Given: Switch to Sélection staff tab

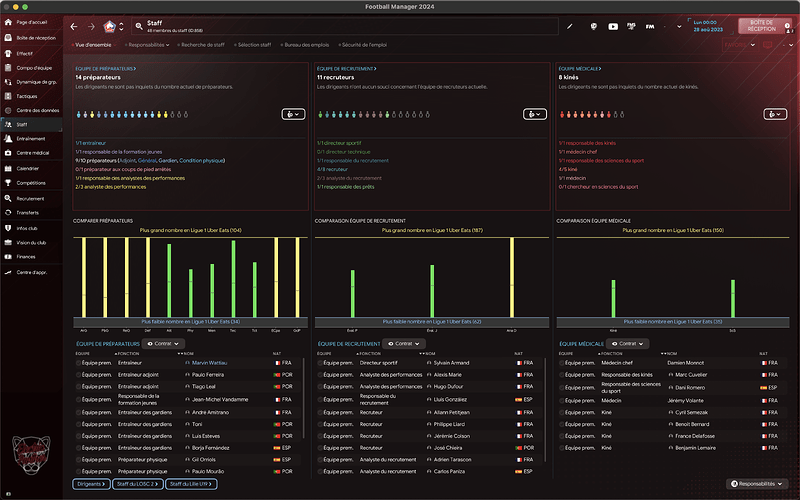Looking at the screenshot, I should tap(253, 45).
